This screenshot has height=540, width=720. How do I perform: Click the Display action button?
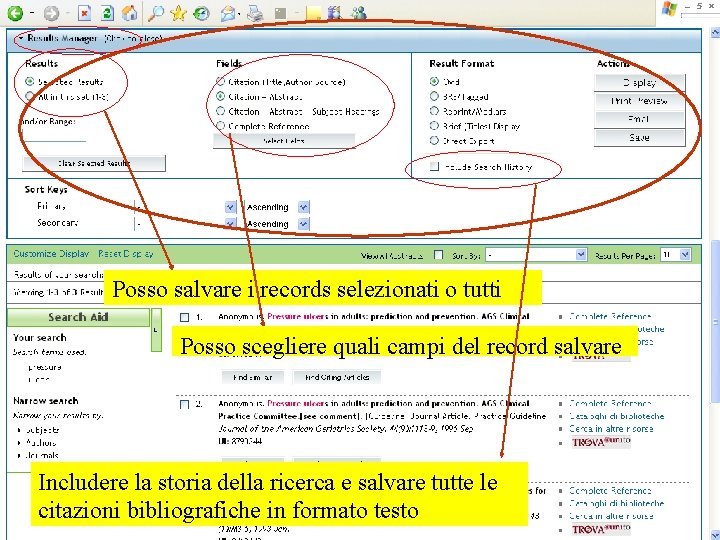click(x=639, y=83)
